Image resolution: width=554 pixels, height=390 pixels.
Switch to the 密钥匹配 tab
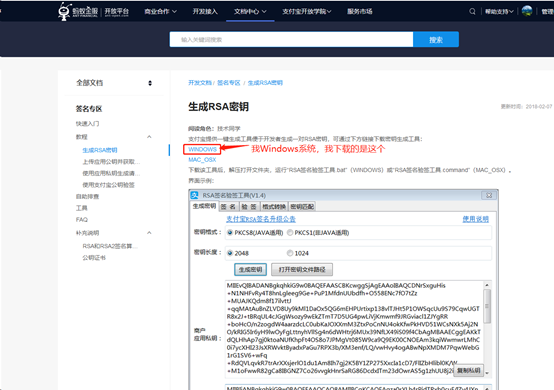tap(302, 207)
